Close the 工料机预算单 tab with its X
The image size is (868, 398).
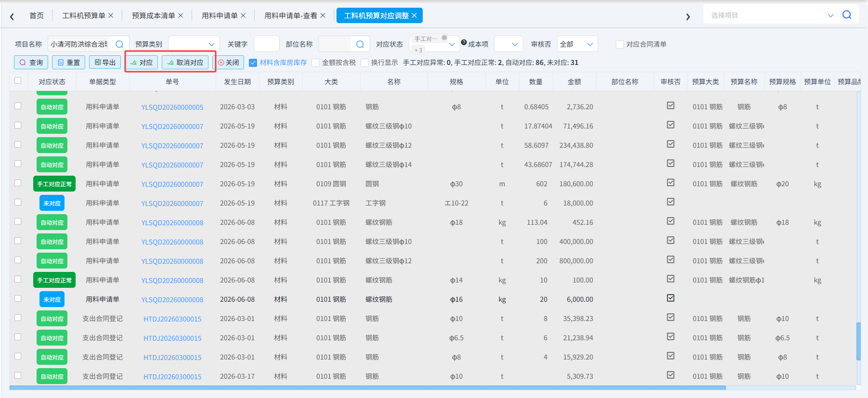(111, 15)
